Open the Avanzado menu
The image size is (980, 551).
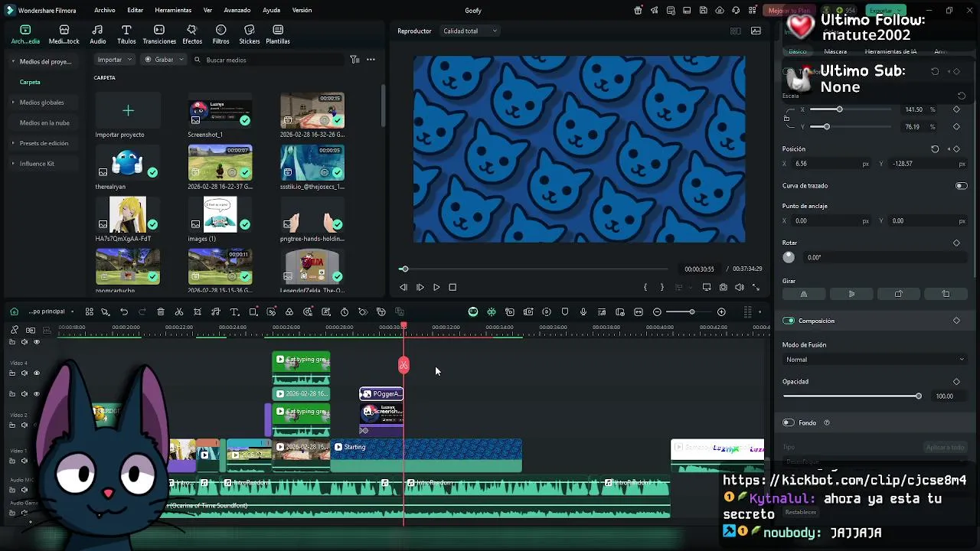pos(237,11)
